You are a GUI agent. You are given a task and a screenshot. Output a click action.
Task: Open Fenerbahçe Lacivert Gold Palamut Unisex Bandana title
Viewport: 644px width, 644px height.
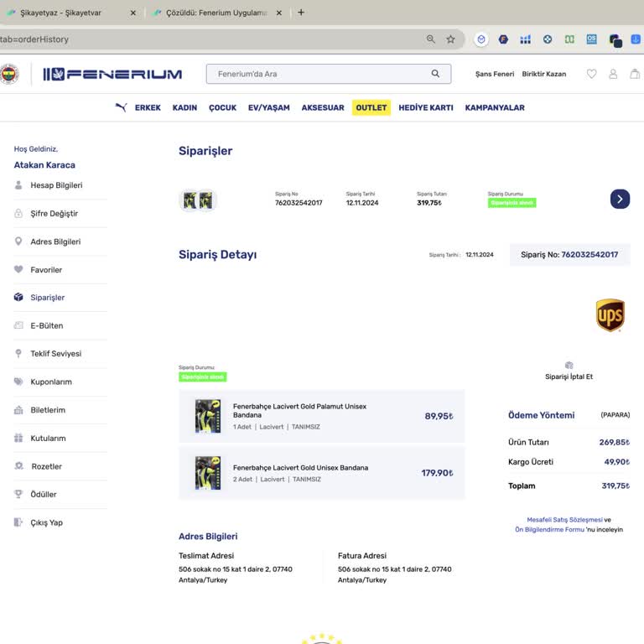point(299,411)
